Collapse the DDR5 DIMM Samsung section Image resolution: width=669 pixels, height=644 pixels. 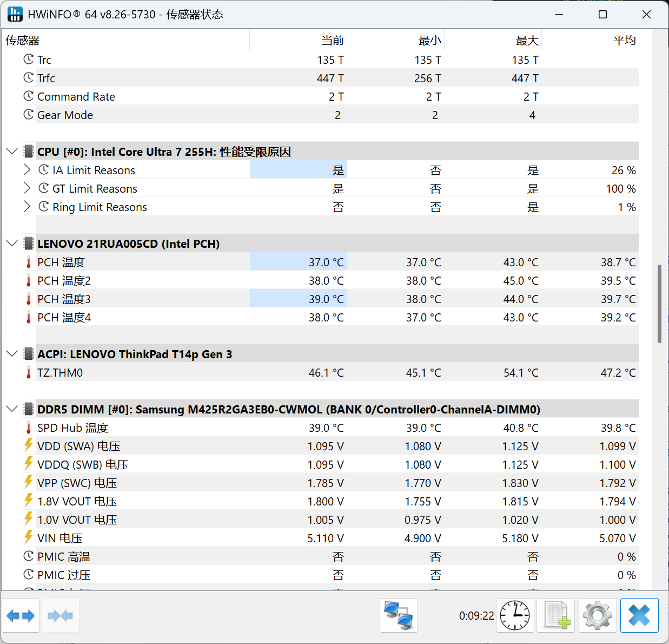[12, 409]
